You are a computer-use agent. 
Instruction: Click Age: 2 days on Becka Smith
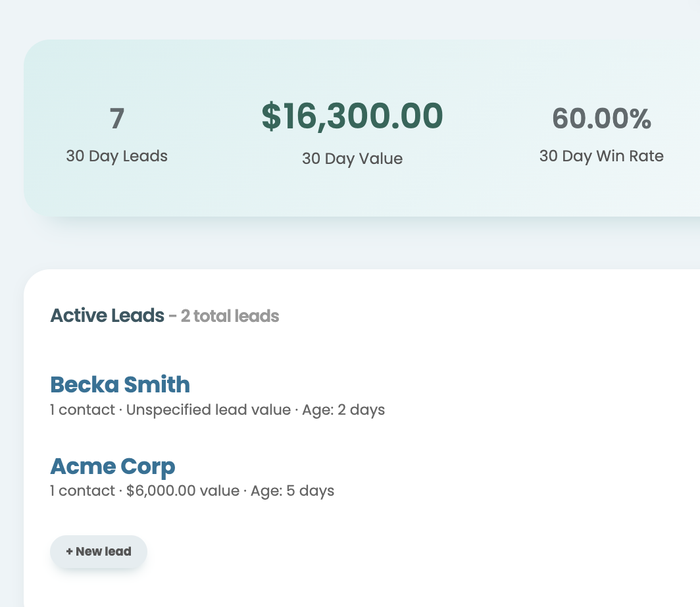(343, 409)
